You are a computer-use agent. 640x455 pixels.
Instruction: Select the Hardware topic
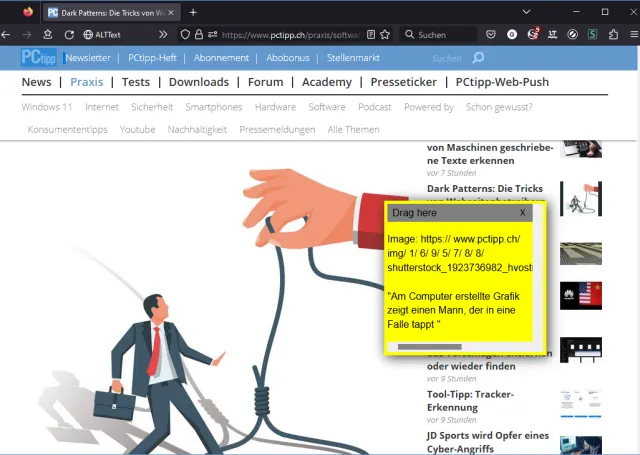(275, 107)
